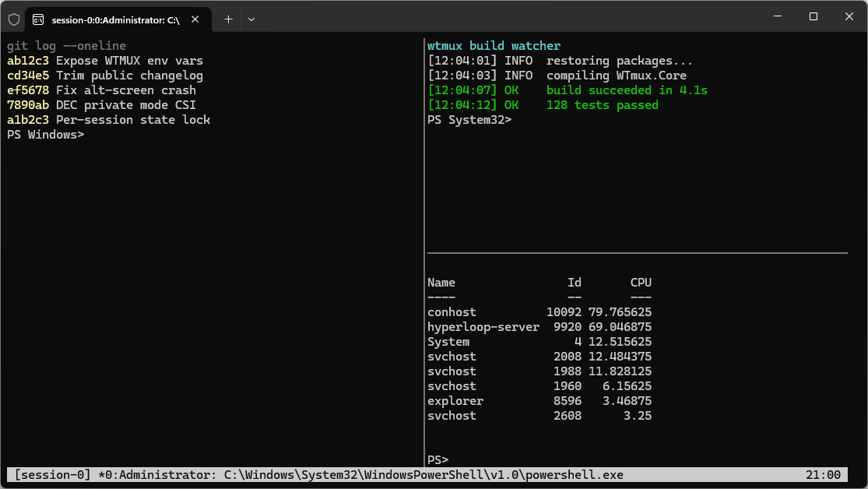This screenshot has height=489, width=868.
Task: Click commit '7890ab DEC private mode CSI'
Action: tap(101, 105)
